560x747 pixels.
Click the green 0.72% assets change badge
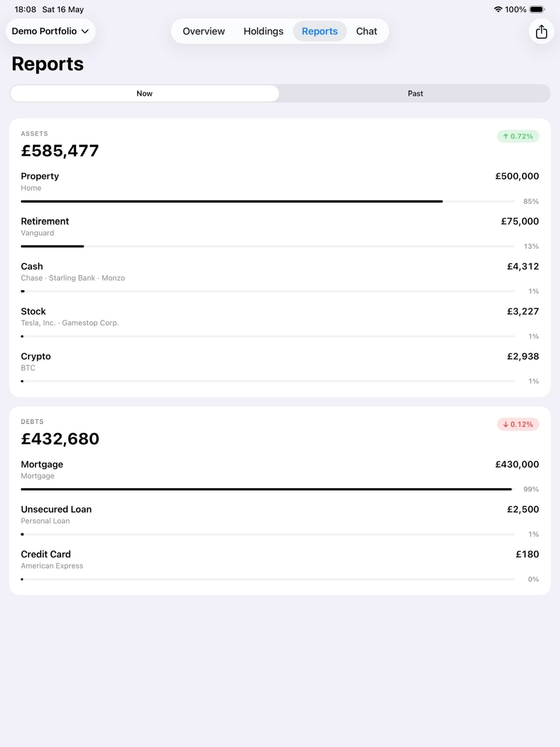(x=518, y=136)
